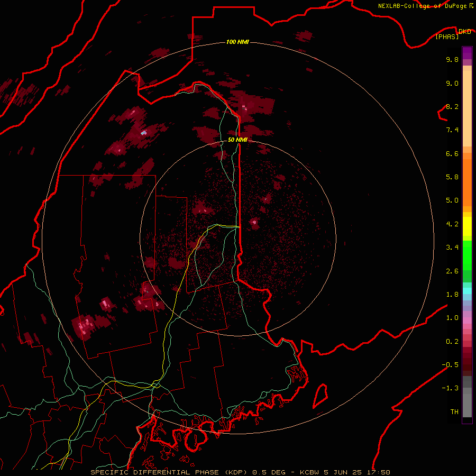The height and width of the screenshot is (476, 476).
Task: Click the 8.2 scale value label
Action: [452, 106]
